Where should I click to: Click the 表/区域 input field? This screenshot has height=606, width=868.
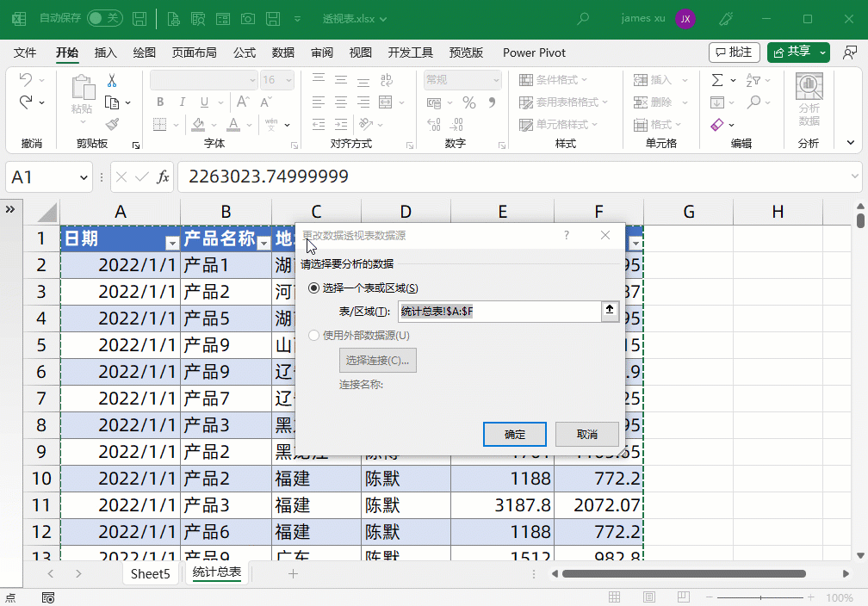coord(499,311)
